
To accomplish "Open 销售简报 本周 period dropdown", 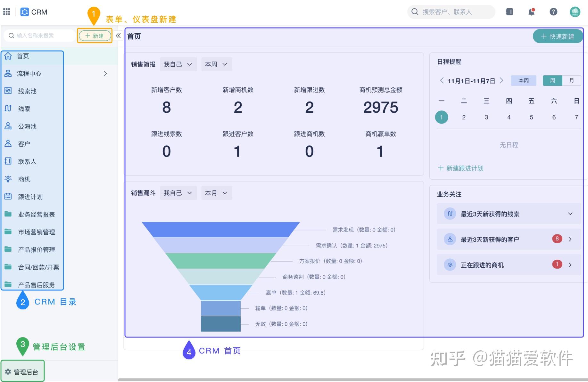I will coord(217,64).
